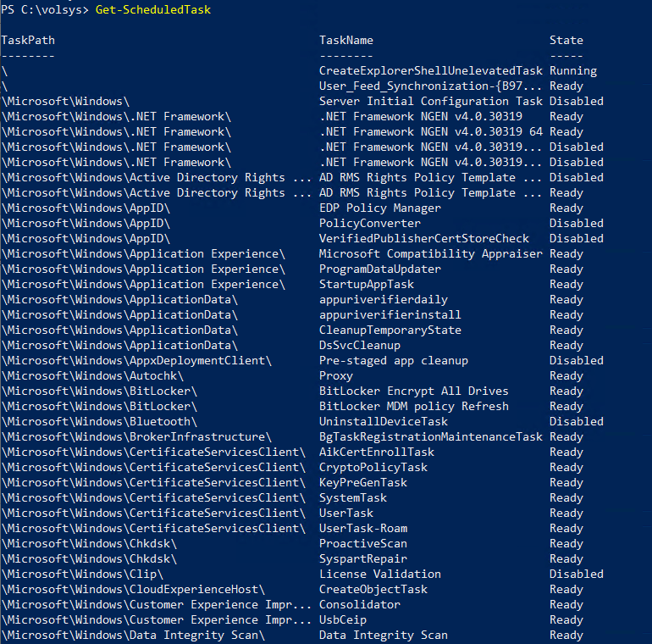Select the BitLocker Encrypt All Drives task
Viewport: 652px width, 644px height.
(x=413, y=391)
